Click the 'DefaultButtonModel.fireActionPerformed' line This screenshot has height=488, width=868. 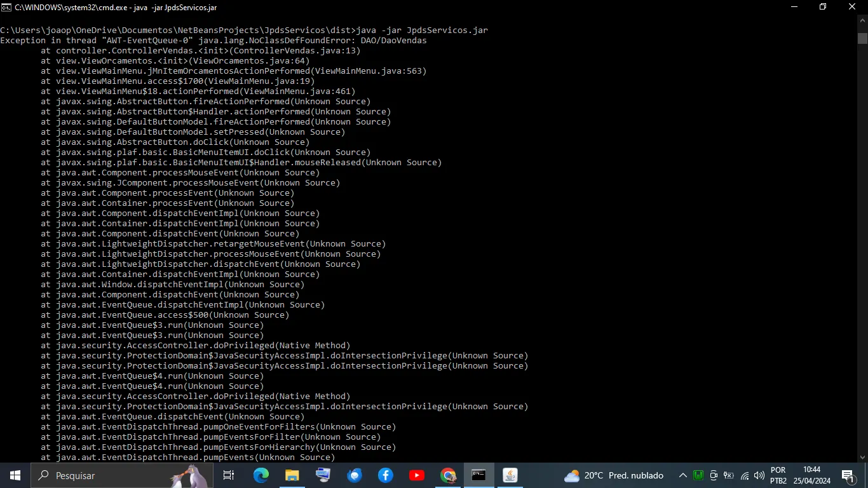click(216, 122)
